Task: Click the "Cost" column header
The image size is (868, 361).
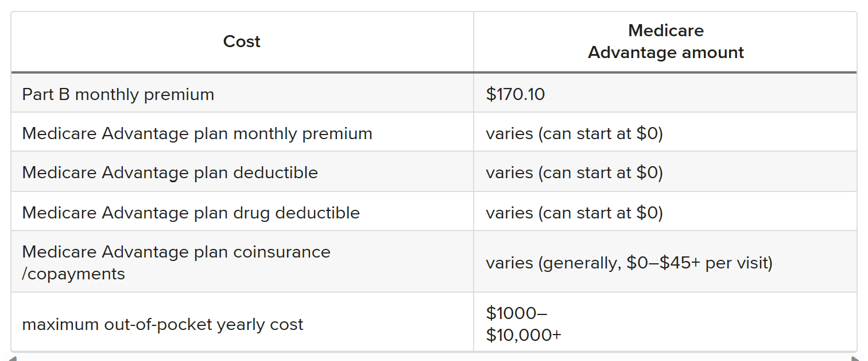Action: click(x=242, y=41)
